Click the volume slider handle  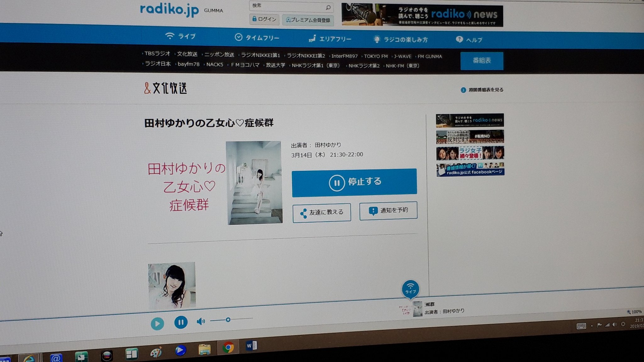click(x=228, y=320)
